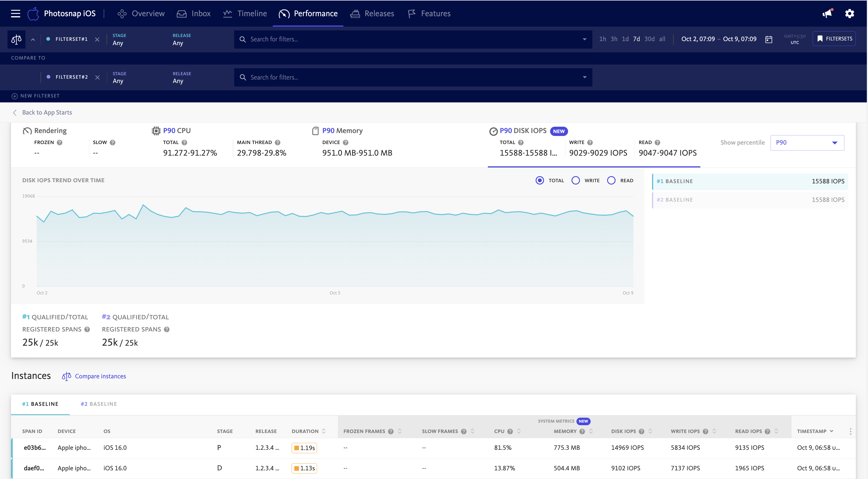Go Back to App Starts
The width and height of the screenshot is (868, 479).
[43, 113]
